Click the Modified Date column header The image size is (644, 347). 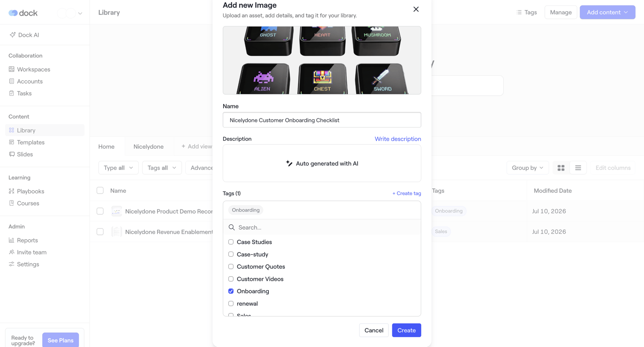coord(553,191)
